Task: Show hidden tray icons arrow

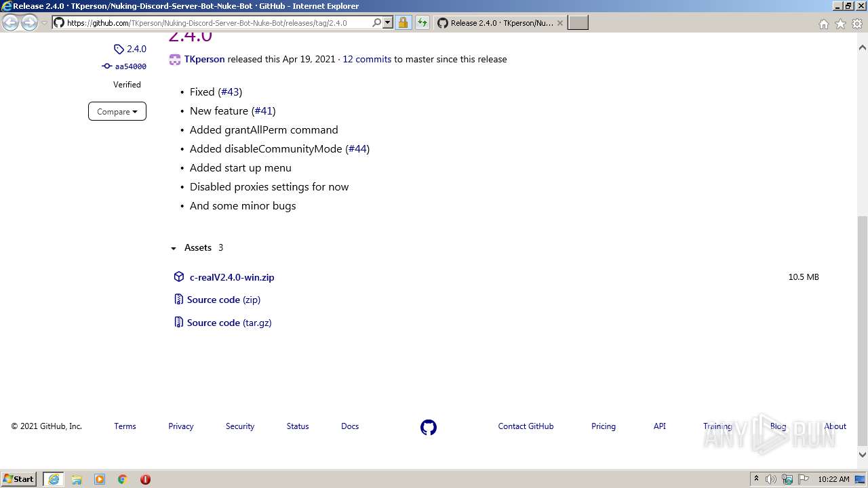Action: [756, 479]
